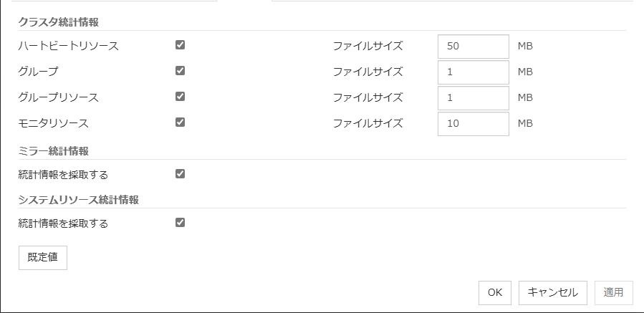Focus the グループ file size input
The height and width of the screenshot is (313, 644).
tap(473, 72)
